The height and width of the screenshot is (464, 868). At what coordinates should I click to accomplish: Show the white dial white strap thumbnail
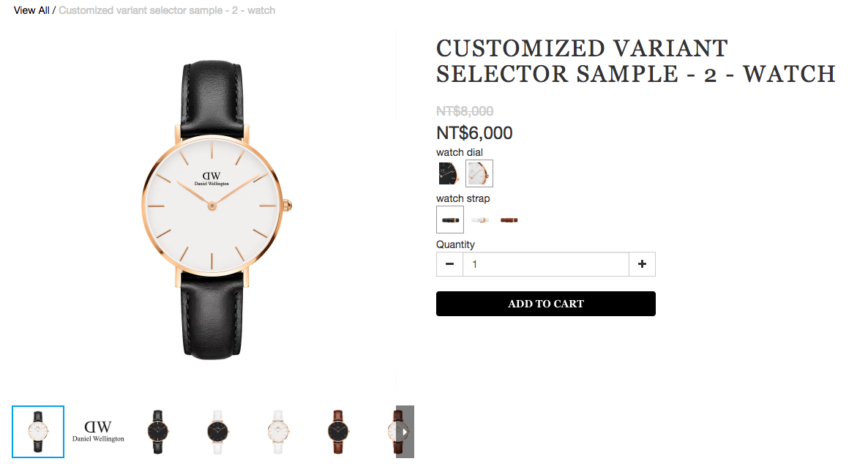pos(278,432)
